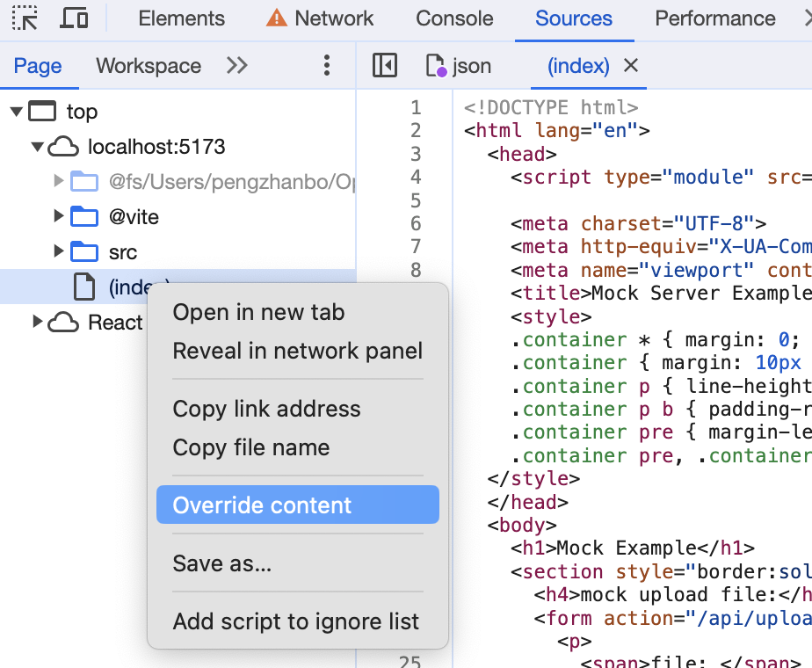Toggle the device toolbar icon
This screenshot has height=668, width=812.
[x=75, y=18]
